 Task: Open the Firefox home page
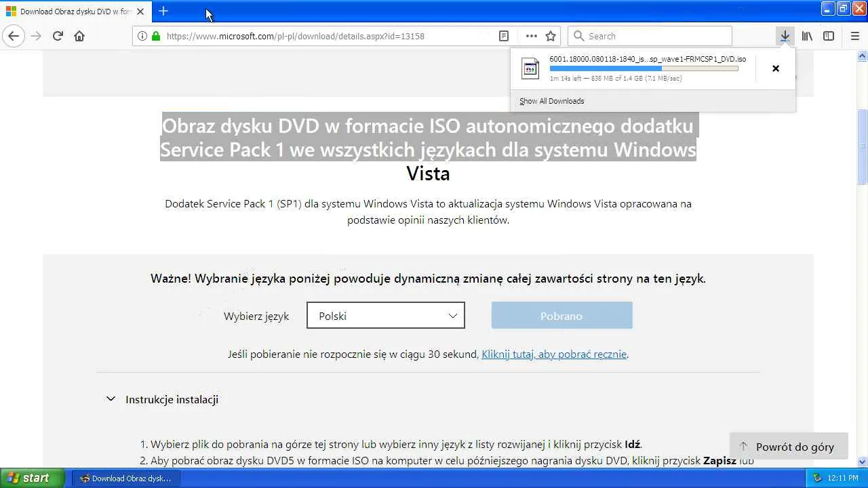coord(79,36)
